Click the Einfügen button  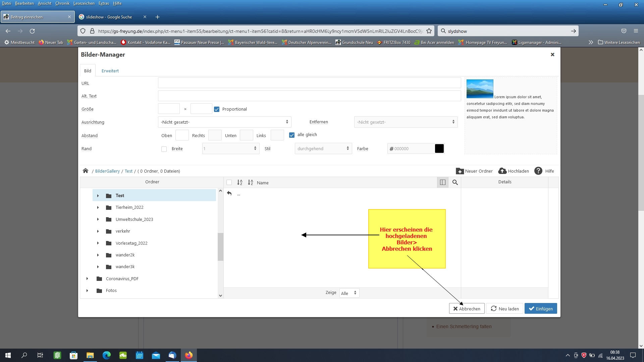[540, 309]
